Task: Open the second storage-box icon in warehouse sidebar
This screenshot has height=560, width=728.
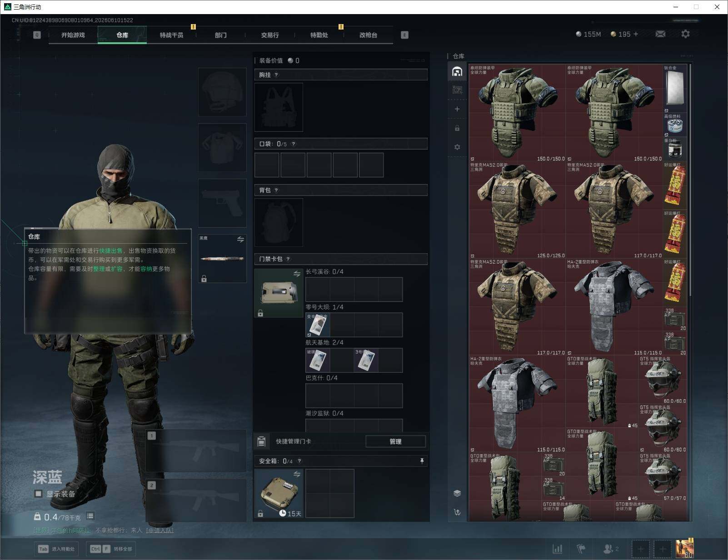Action: coord(457,90)
